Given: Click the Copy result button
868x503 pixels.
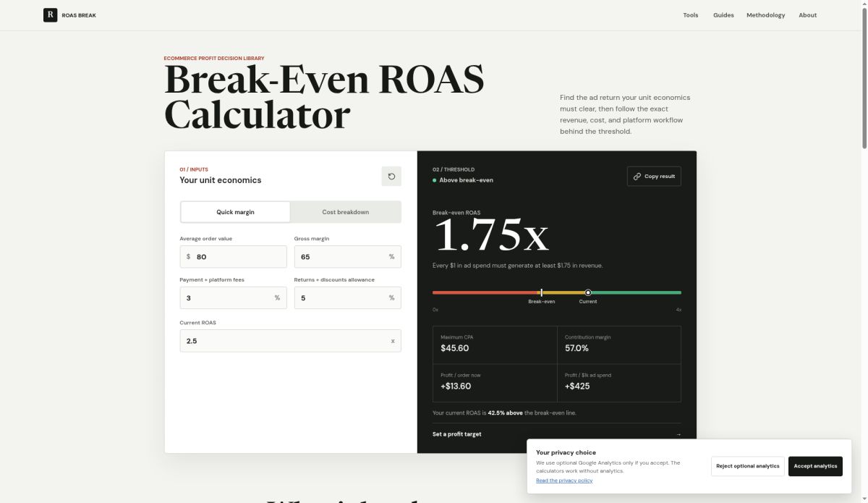Looking at the screenshot, I should coord(654,176).
